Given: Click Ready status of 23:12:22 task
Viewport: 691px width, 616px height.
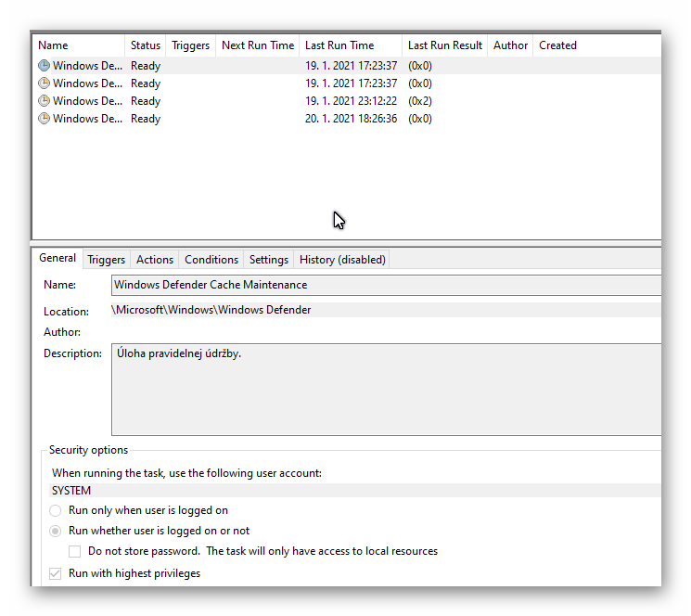Looking at the screenshot, I should 146,101.
